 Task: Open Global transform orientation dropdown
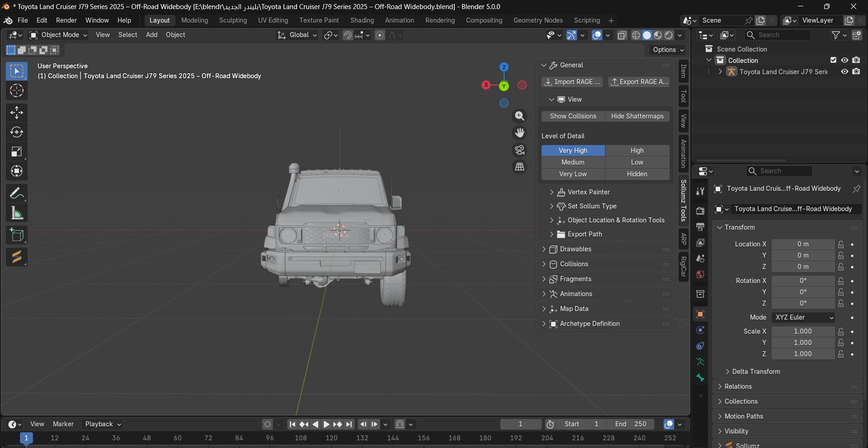pyautogui.click(x=297, y=35)
